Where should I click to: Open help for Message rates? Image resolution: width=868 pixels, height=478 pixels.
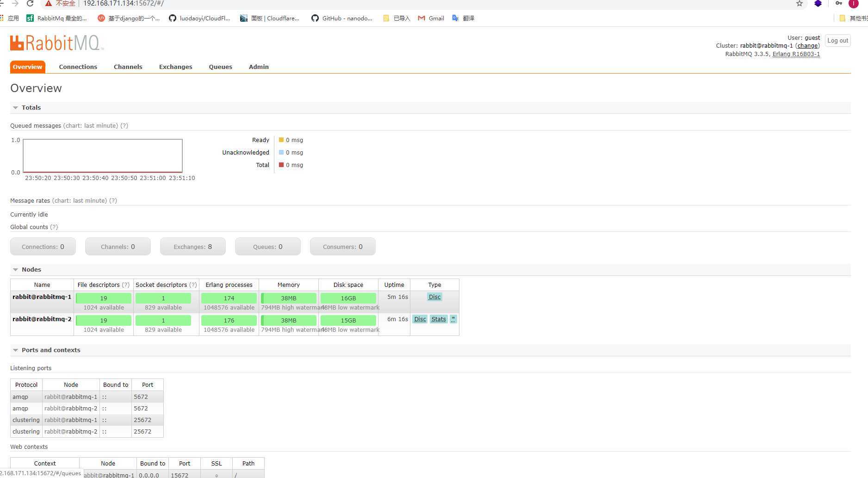tap(113, 200)
